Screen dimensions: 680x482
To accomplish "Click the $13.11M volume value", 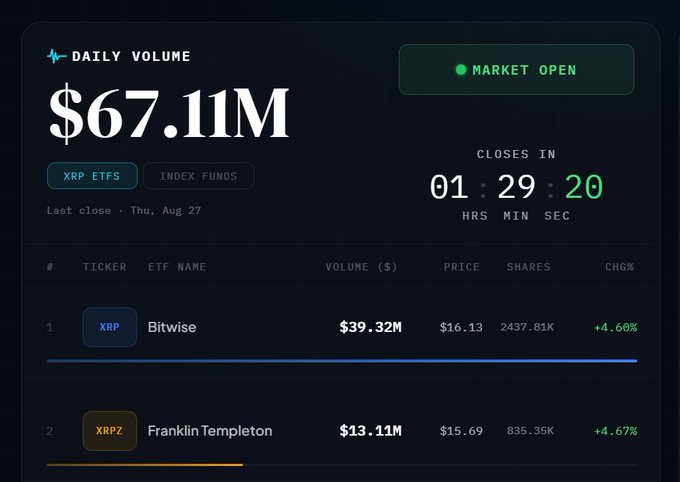I will pos(370,431).
